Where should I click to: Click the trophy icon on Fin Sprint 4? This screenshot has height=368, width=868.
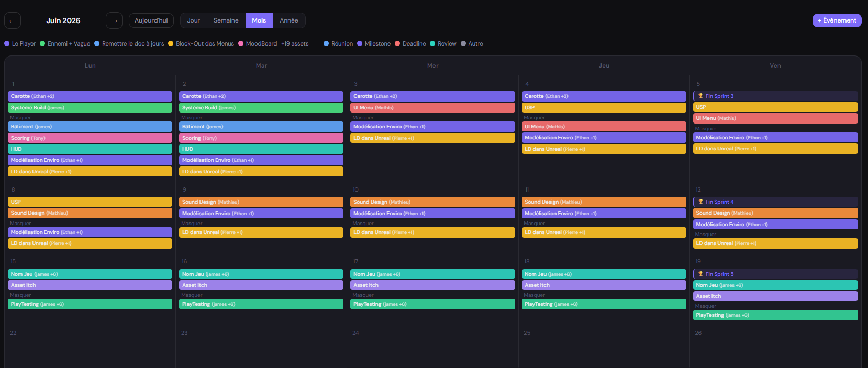[x=700, y=202]
